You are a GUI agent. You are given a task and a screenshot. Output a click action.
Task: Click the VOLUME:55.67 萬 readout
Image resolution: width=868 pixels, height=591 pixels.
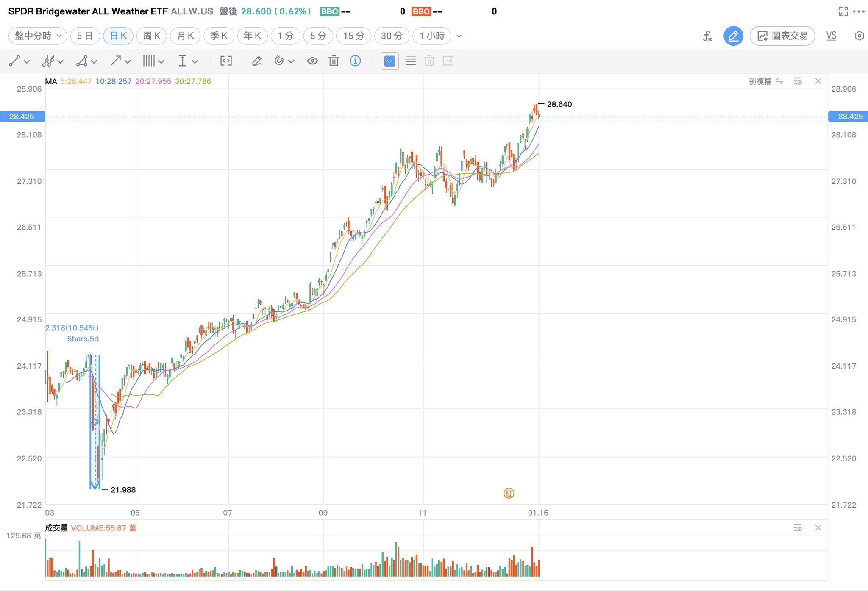103,528
